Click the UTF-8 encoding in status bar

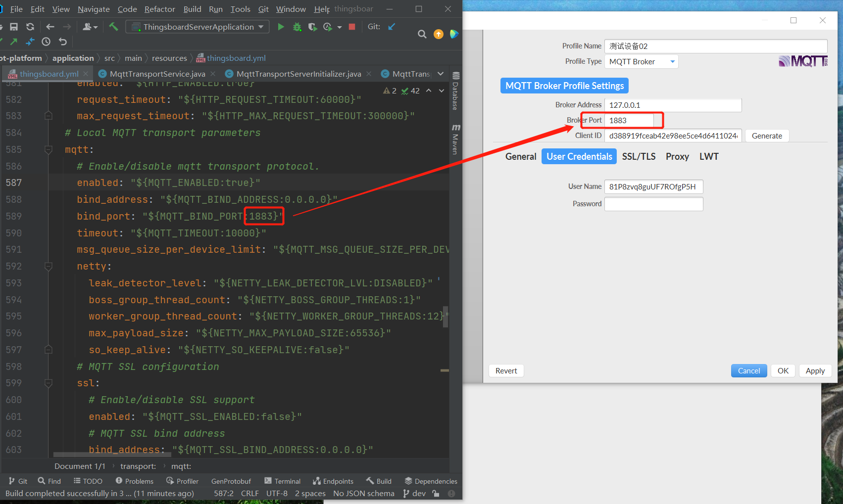click(277, 493)
